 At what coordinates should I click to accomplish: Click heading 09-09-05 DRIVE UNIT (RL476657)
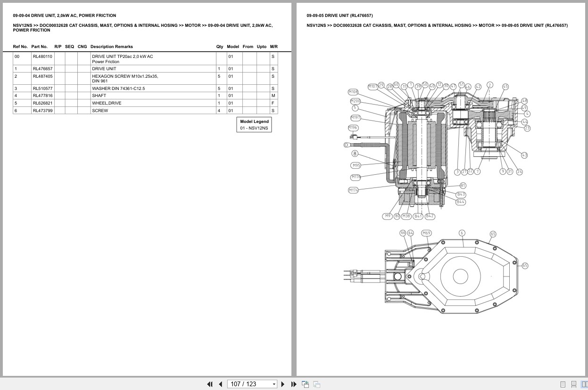click(340, 16)
